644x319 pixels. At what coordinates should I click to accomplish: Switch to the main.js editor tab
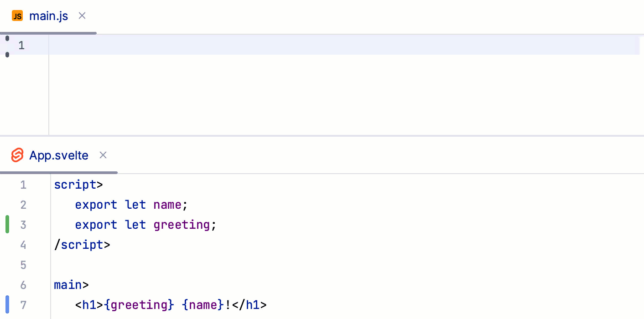[48, 15]
